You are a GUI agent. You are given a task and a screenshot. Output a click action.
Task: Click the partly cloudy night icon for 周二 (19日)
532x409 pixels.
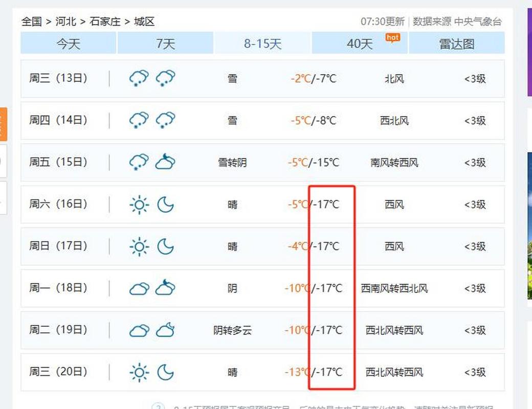click(x=166, y=330)
